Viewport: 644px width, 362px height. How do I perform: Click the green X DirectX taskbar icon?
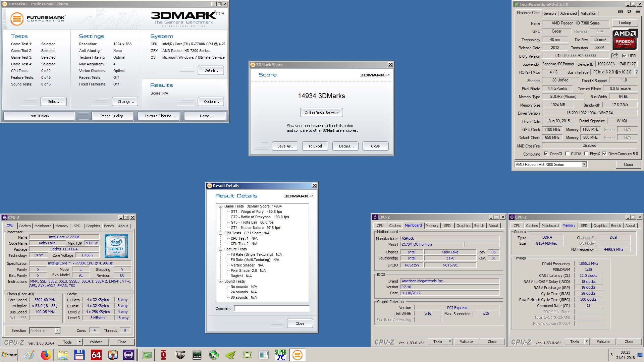[247, 355]
